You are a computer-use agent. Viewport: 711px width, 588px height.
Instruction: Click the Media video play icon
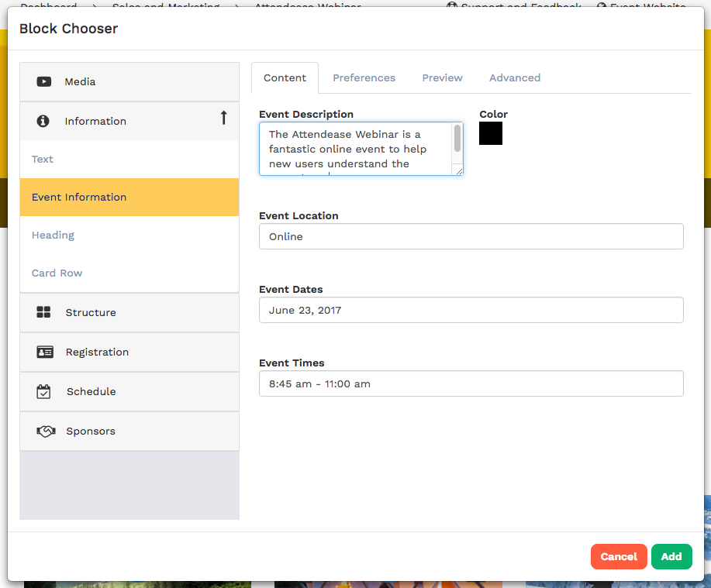point(44,82)
